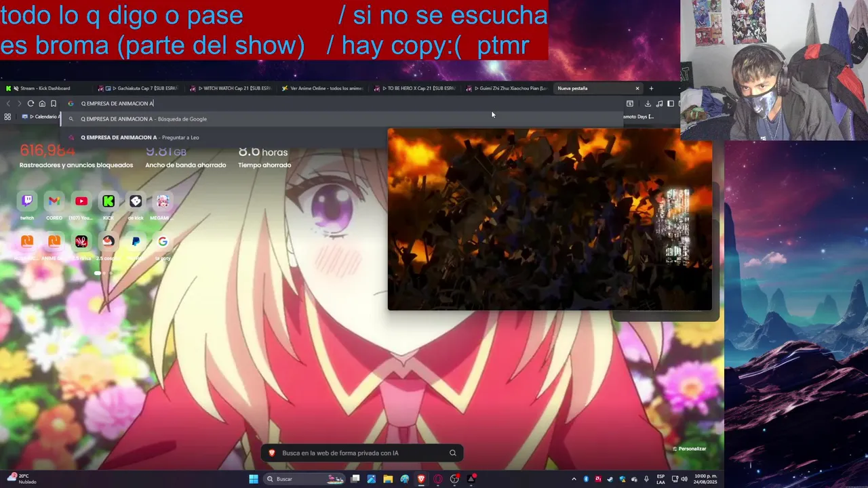The width and height of the screenshot is (868, 488).
Task: Click 'Busca en la web' search box
Action: tap(363, 453)
